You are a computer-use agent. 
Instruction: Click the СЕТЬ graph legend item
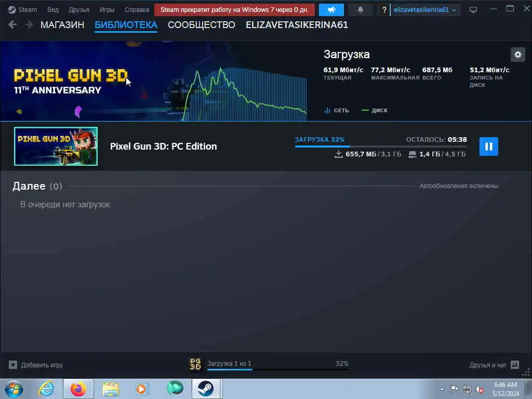pyautogui.click(x=337, y=110)
